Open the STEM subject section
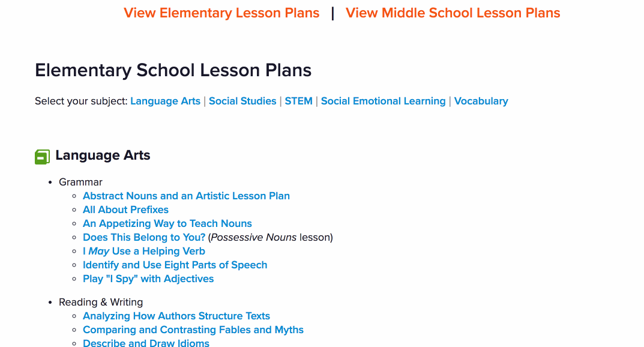Image resolution: width=644 pixels, height=347 pixels. click(x=298, y=101)
